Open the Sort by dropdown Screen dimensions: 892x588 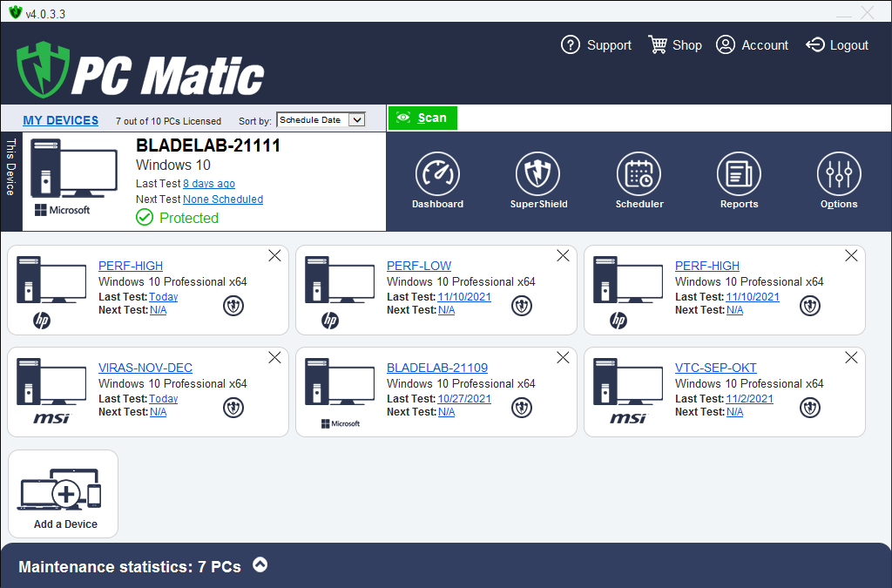pyautogui.click(x=321, y=120)
